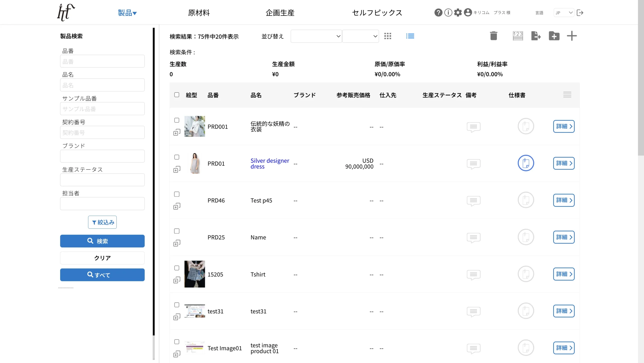Open the ブランド filter dropdown
The height and width of the screenshot is (363, 644).
102,156
